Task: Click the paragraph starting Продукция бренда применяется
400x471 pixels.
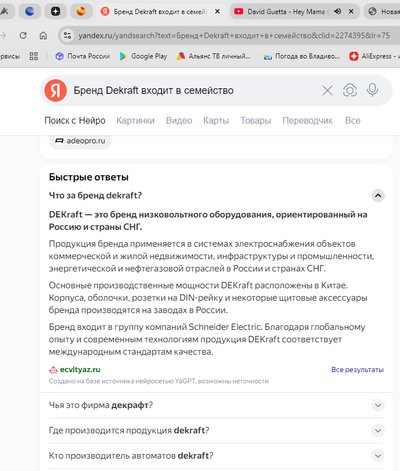Action: coord(211,256)
